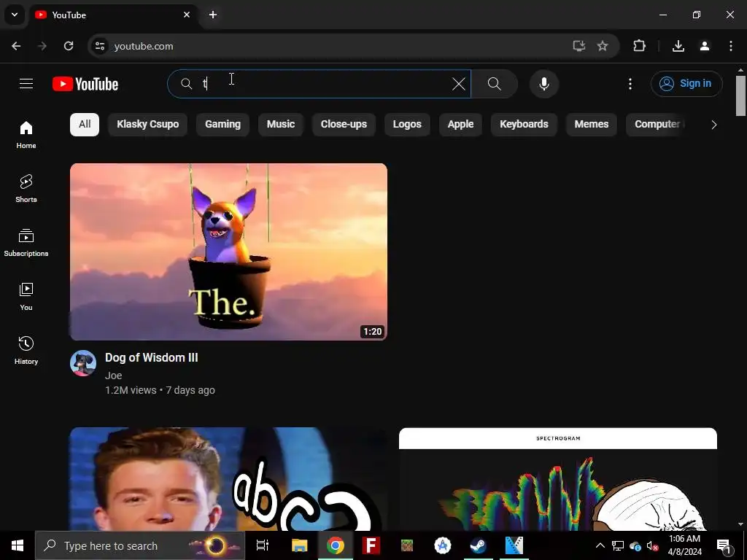Click the muted volume tray icon
The height and width of the screenshot is (560, 747).
click(652, 545)
